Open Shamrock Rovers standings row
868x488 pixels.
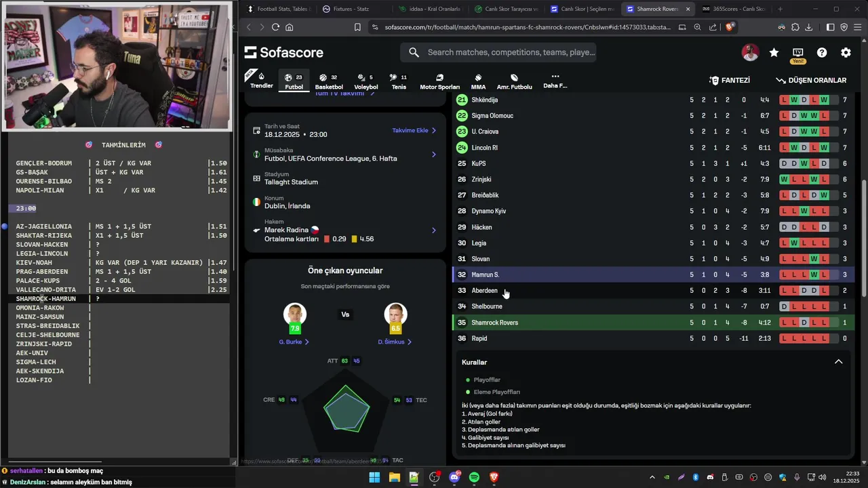652,323
